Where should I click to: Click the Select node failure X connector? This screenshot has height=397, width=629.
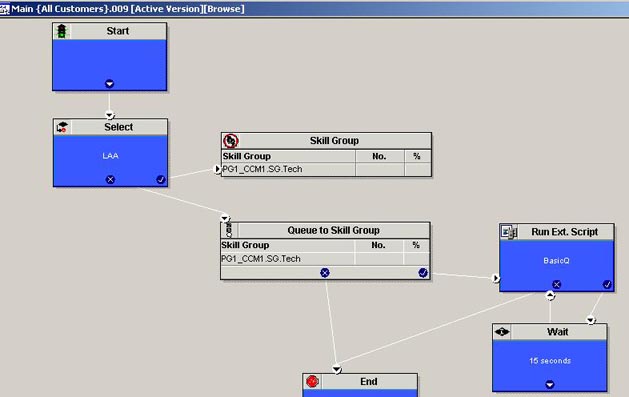[110, 179]
